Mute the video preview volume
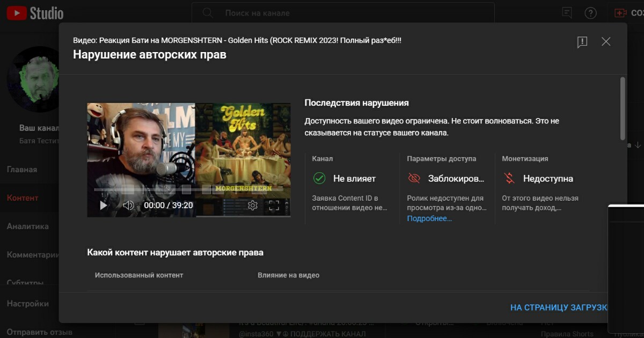Image resolution: width=644 pixels, height=338 pixels. (128, 205)
